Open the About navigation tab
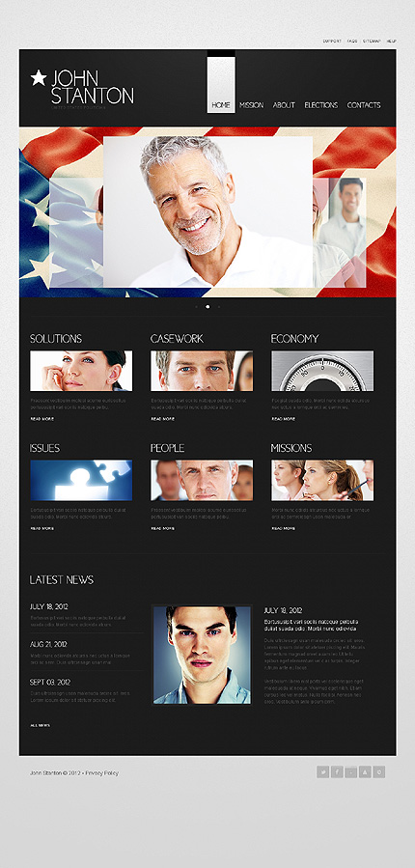 [x=284, y=105]
